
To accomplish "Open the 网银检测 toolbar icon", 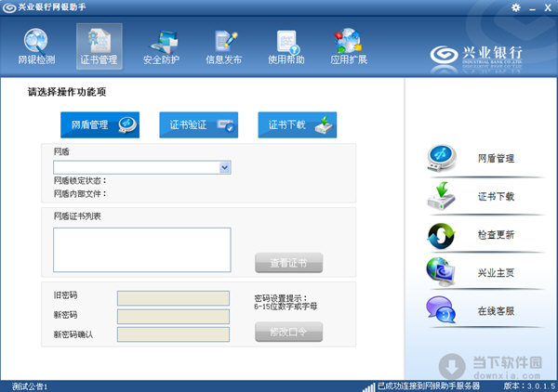I will [x=36, y=46].
